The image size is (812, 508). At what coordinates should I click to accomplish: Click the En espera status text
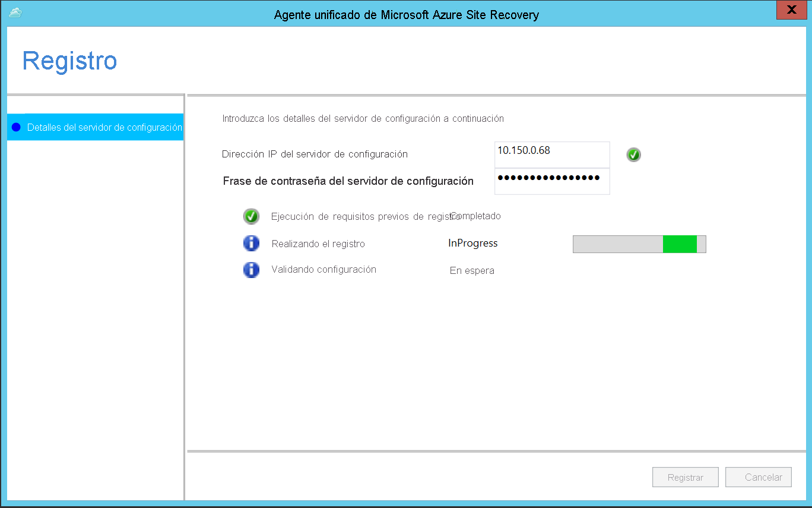click(x=472, y=271)
